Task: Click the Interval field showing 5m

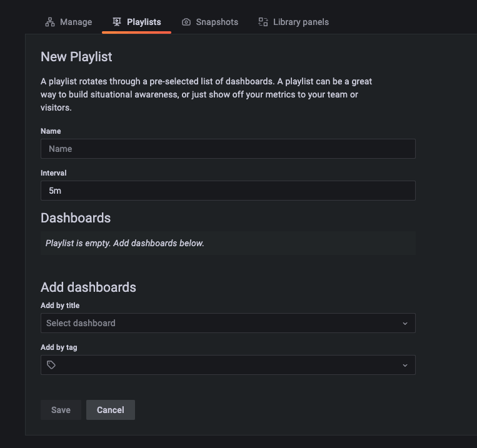Action: click(x=228, y=191)
